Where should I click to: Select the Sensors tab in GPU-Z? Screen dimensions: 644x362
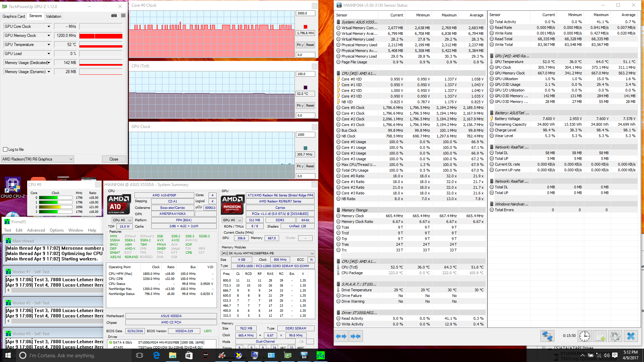pyautogui.click(x=35, y=16)
